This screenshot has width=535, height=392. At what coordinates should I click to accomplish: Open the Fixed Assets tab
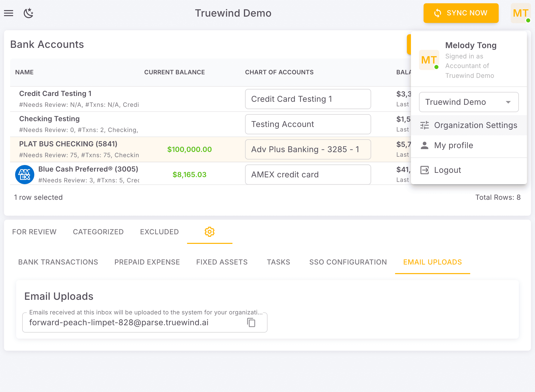pos(222,262)
